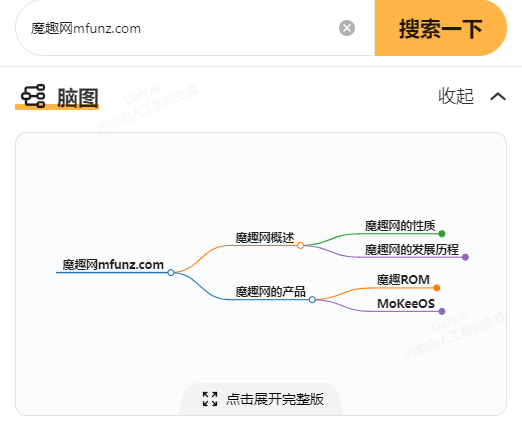Viewport: 522px width, 423px height.
Task: Select the 魔趣ROM node label
Action: (403, 279)
